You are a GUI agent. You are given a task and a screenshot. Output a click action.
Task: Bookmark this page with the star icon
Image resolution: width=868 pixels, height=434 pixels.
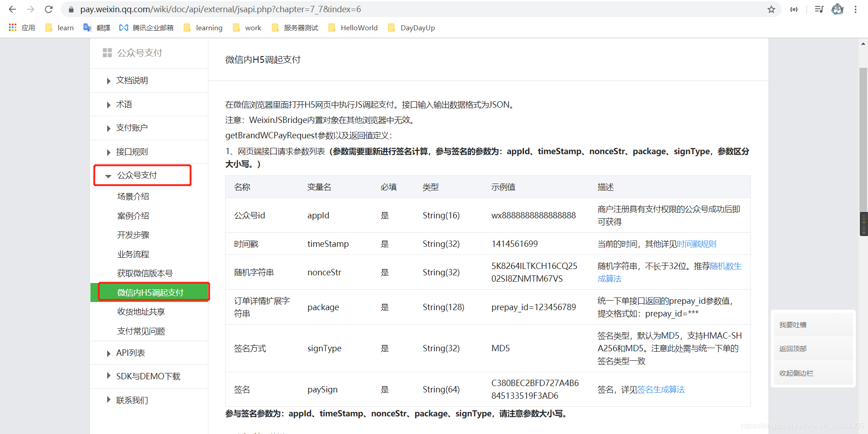(771, 9)
